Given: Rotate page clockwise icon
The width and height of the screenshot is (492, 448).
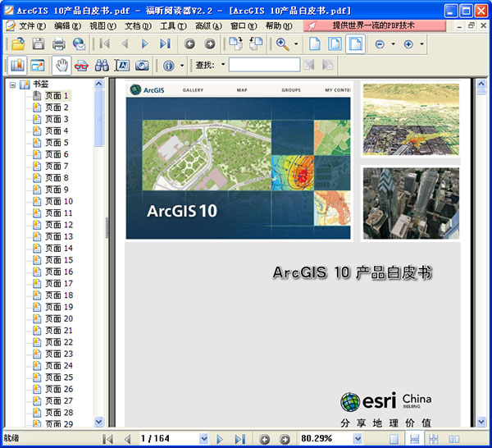Looking at the screenshot, I should point(235,43).
